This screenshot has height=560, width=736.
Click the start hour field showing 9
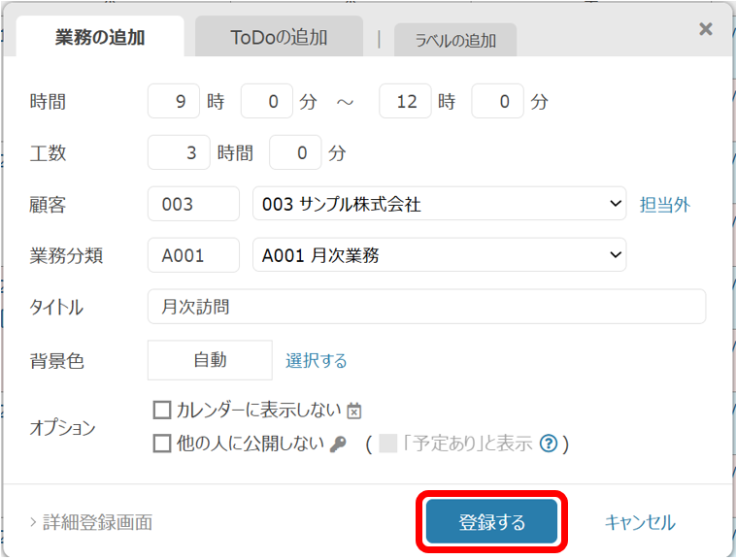point(174,101)
